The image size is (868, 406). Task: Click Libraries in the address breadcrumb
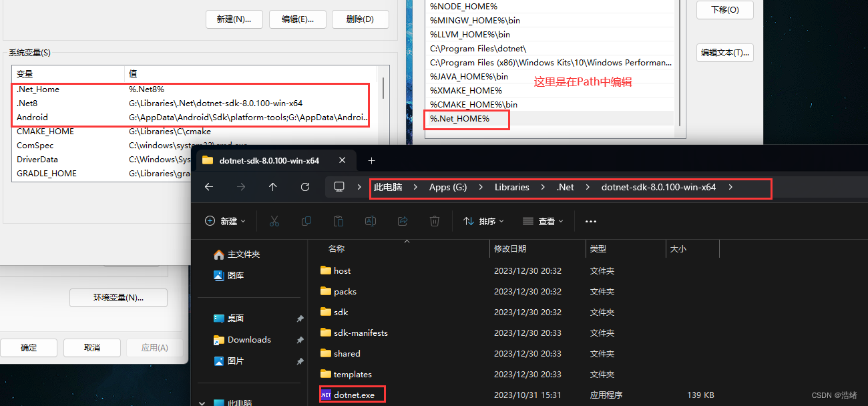pyautogui.click(x=511, y=187)
